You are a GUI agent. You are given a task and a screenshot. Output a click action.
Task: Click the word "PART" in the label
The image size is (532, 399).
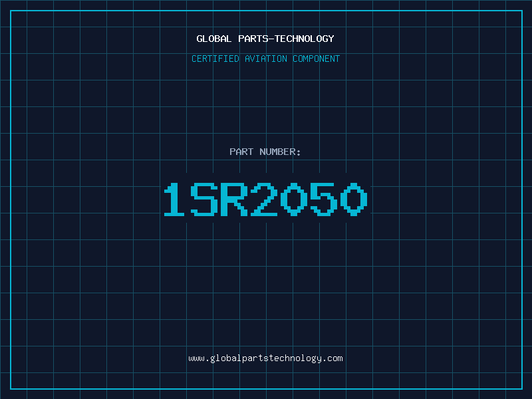point(241,152)
